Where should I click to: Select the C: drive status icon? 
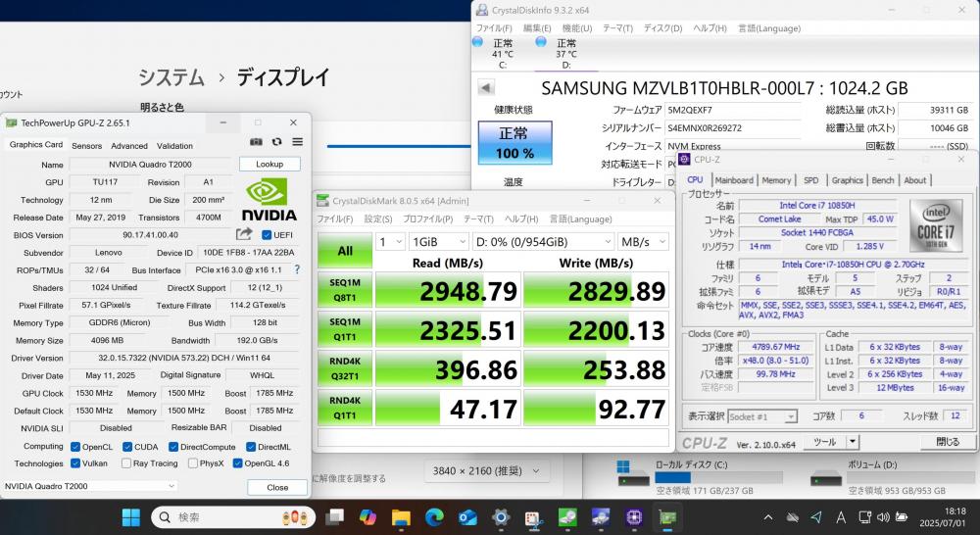click(477, 42)
